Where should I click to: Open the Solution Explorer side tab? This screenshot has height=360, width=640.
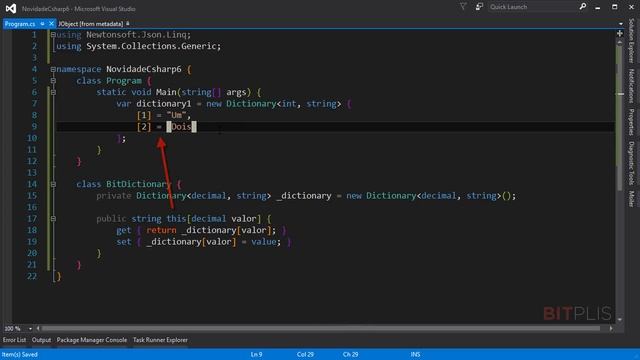[631, 41]
